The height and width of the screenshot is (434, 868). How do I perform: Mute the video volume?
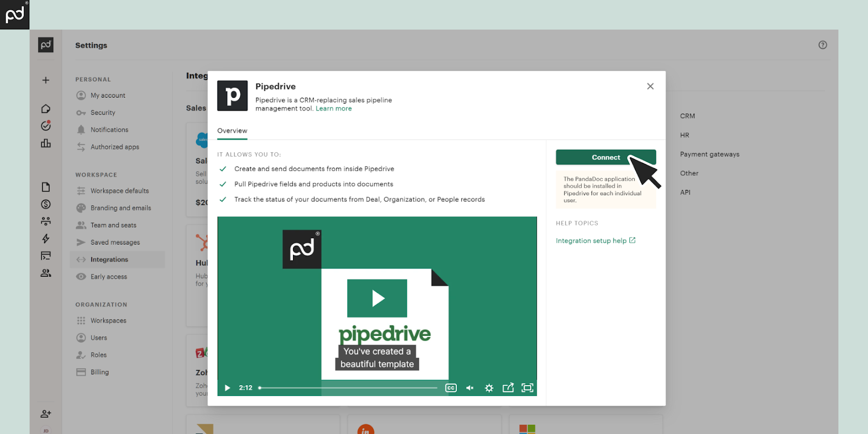point(470,388)
